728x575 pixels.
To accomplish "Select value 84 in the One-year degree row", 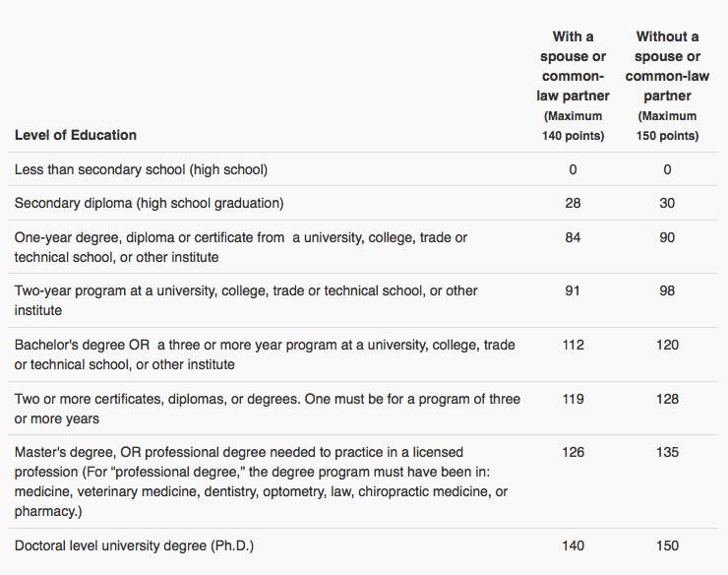I will pyautogui.click(x=573, y=237).
